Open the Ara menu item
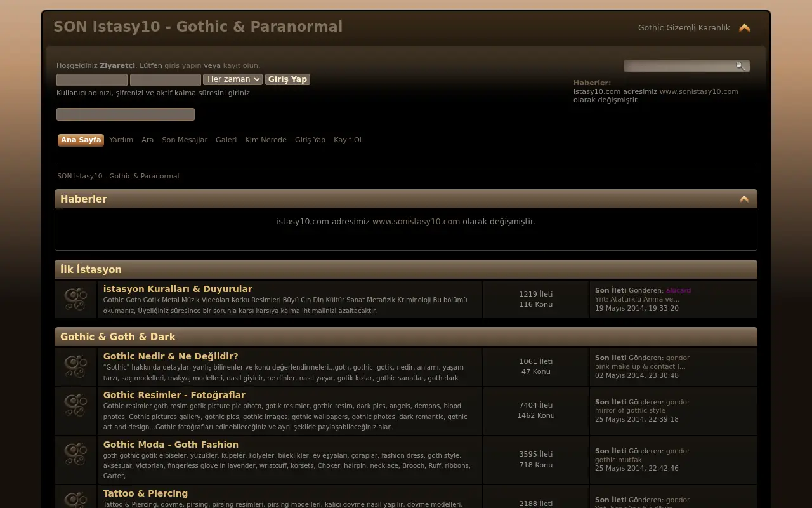Screen dimensions: 812x508 (148, 140)
